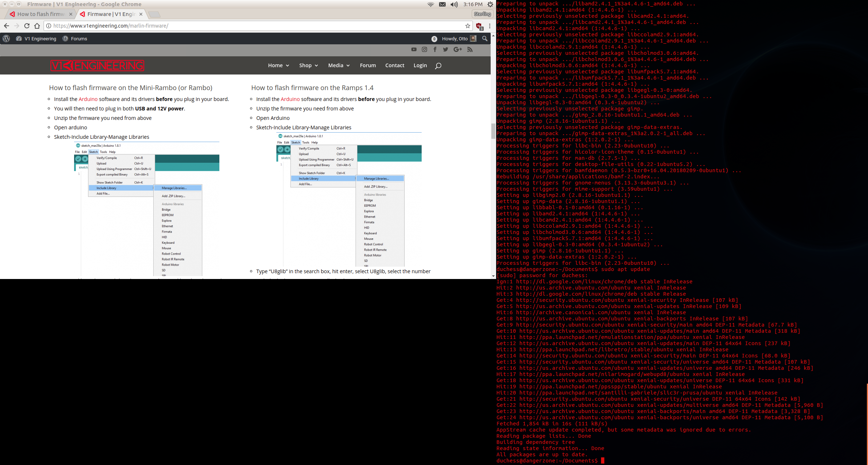Open the sound volume indicator
Screen dimensions: 868x465
pos(454,4)
